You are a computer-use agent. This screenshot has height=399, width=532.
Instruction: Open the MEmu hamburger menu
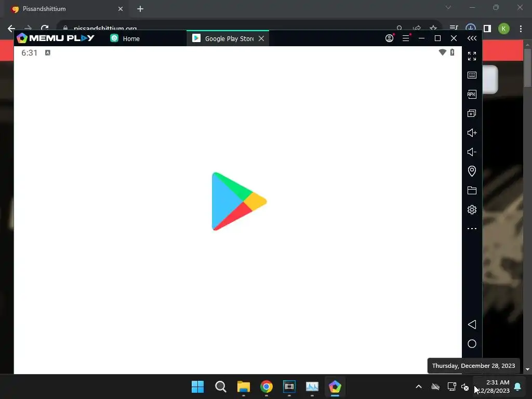point(406,38)
